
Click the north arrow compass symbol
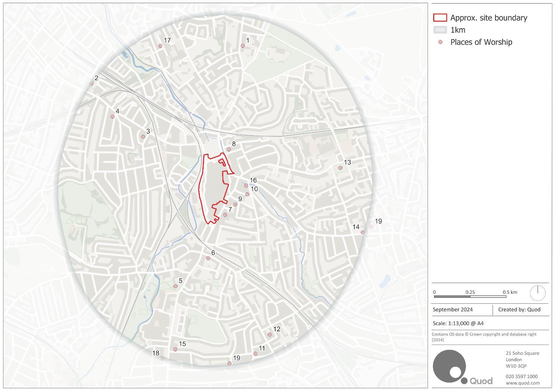(x=538, y=293)
